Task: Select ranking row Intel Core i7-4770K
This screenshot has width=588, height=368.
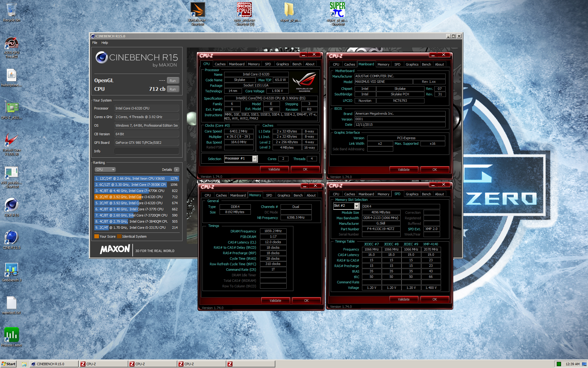Action: [x=137, y=191]
